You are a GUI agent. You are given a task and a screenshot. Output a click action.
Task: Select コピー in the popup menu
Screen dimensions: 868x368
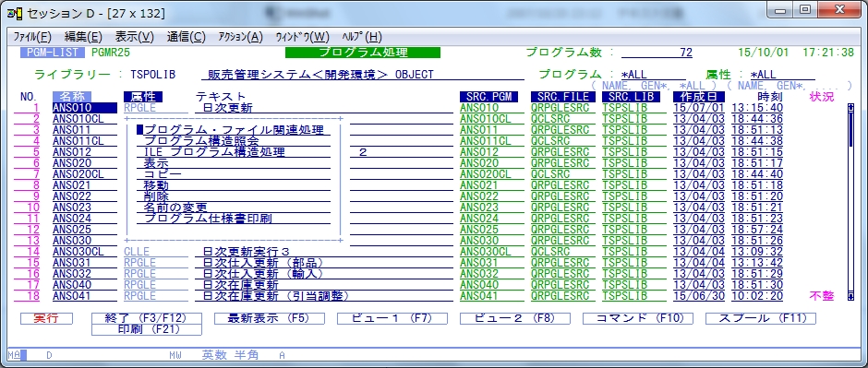(x=234, y=174)
